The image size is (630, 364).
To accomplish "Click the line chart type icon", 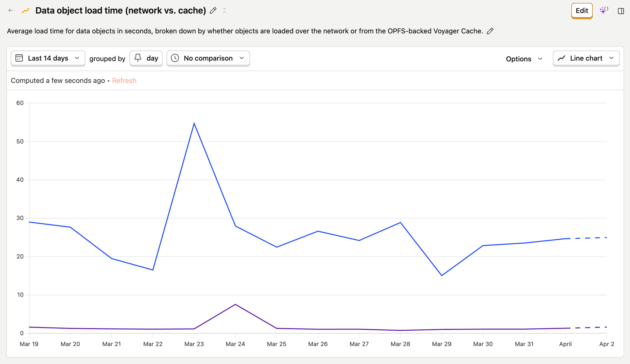I will coord(562,58).
